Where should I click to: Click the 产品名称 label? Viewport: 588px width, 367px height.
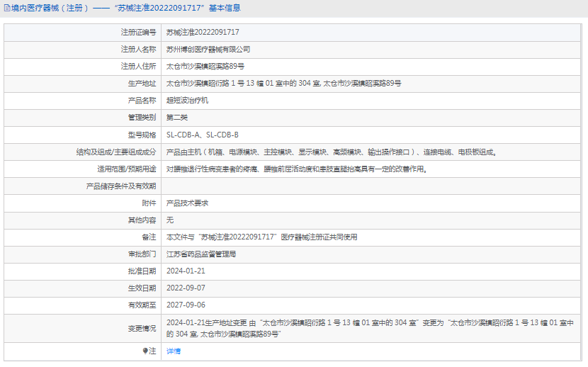pyautogui.click(x=142, y=101)
